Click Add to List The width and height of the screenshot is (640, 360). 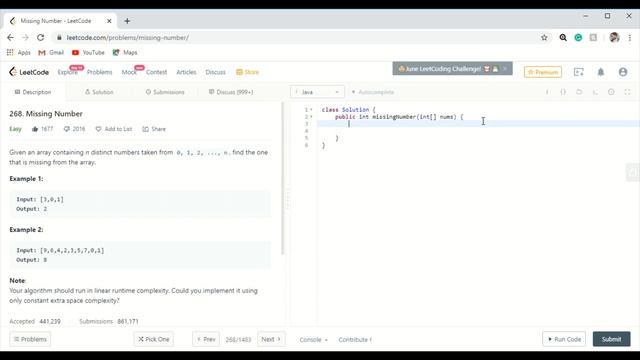click(x=114, y=129)
